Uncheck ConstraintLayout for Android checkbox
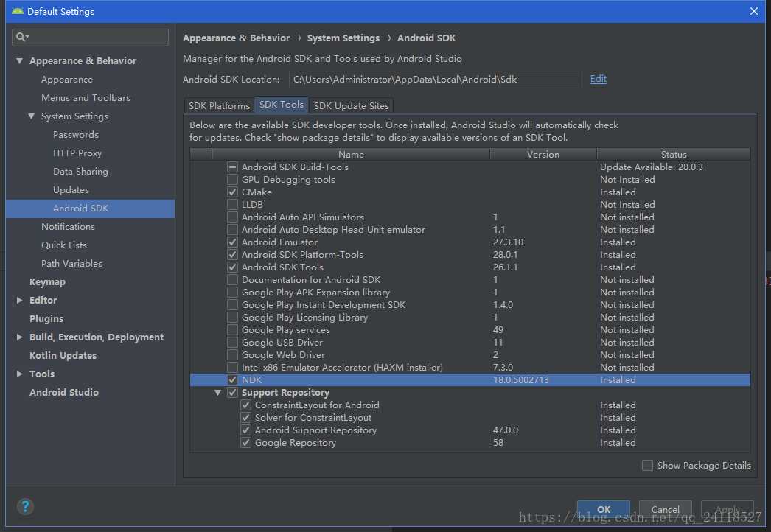This screenshot has width=771, height=532. point(246,405)
